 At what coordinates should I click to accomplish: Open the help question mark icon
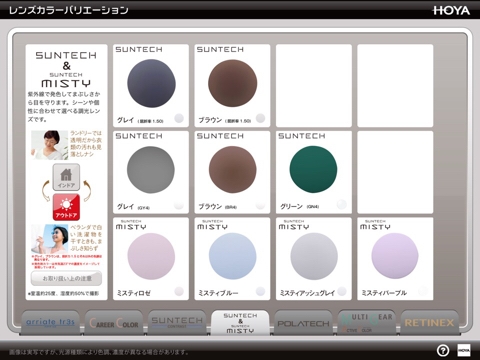point(443,350)
